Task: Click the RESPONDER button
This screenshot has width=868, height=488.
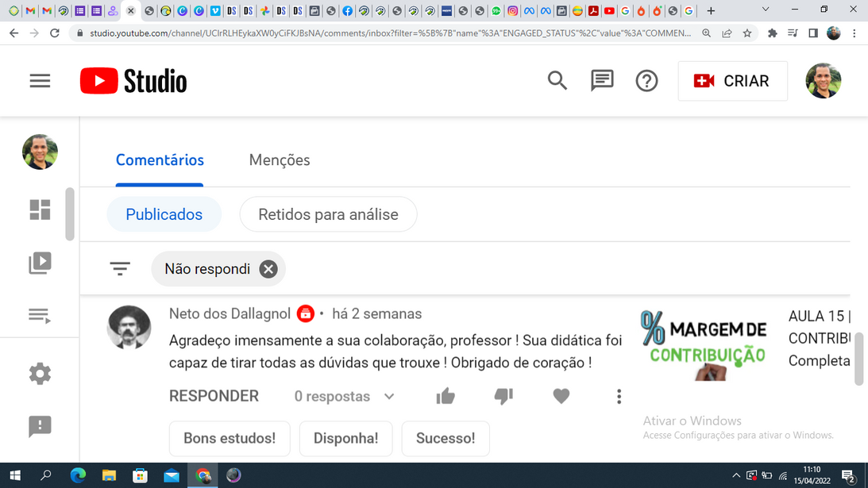Action: point(214,396)
